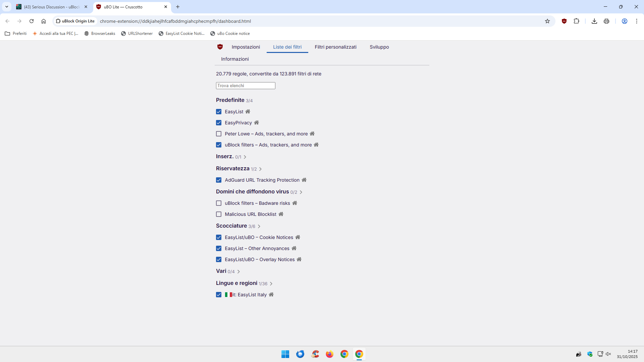
Task: Open the BrowserLeaks bookmark
Action: coord(100,34)
